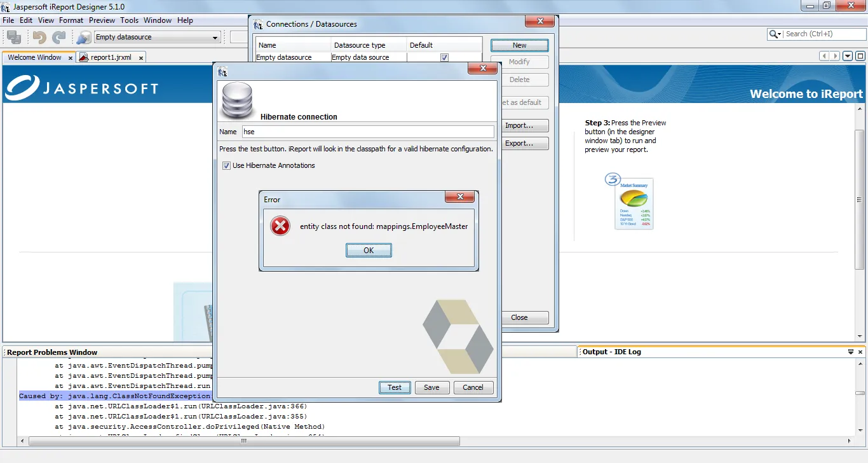This screenshot has width=868, height=463.
Task: Expand the Empty datasource combo box
Action: pyautogui.click(x=215, y=38)
